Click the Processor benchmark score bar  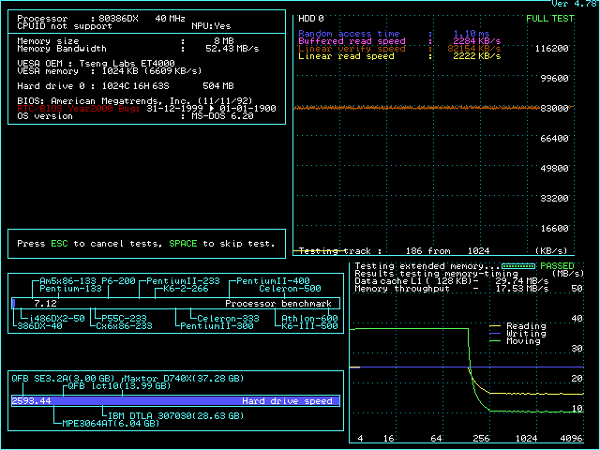click(175, 303)
